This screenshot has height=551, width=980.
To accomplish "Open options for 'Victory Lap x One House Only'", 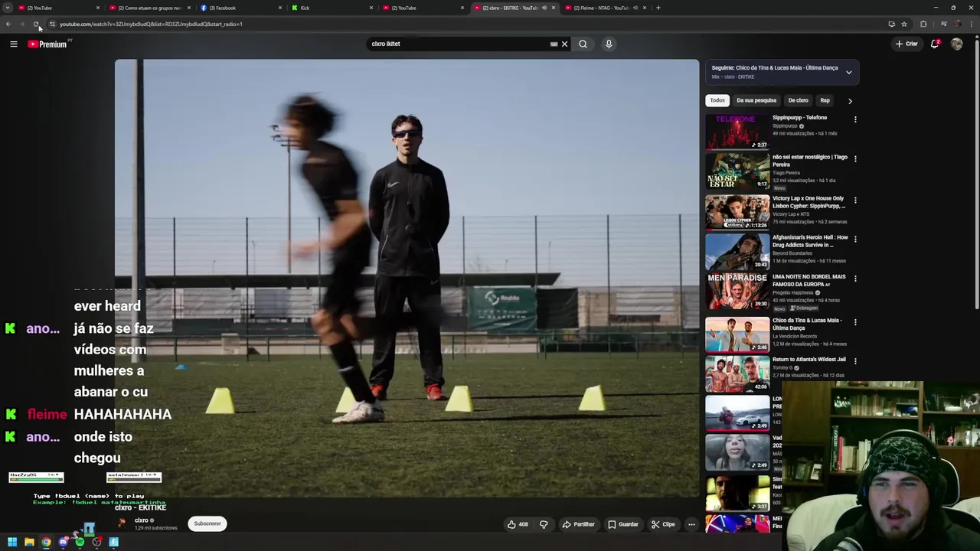I will coord(855,201).
